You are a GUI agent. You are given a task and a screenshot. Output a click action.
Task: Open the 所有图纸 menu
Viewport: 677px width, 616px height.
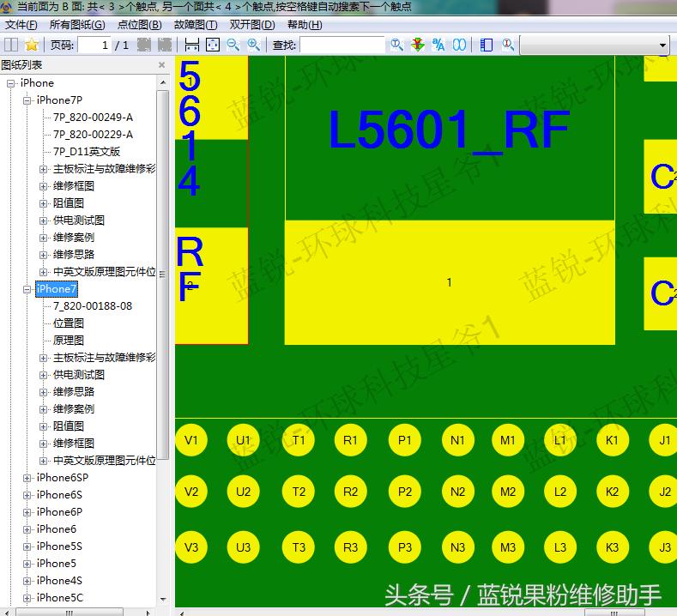coord(76,25)
